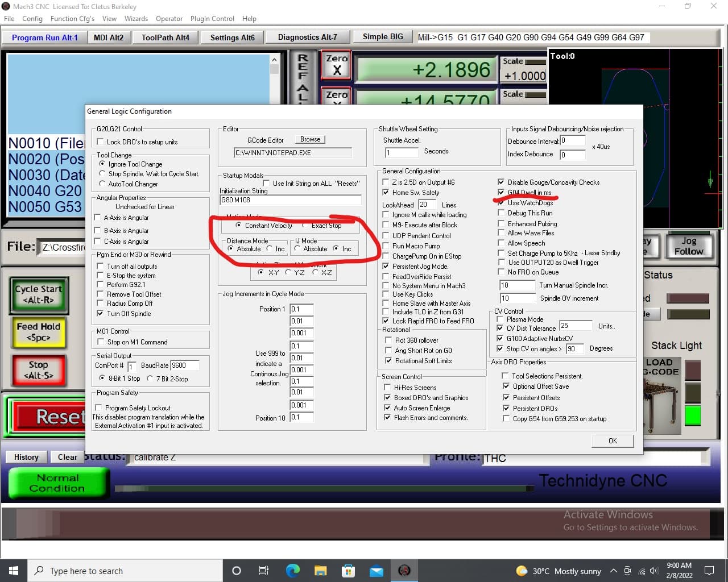Click the Zero X axis button
Image resolution: width=728 pixels, height=582 pixels.
337,65
